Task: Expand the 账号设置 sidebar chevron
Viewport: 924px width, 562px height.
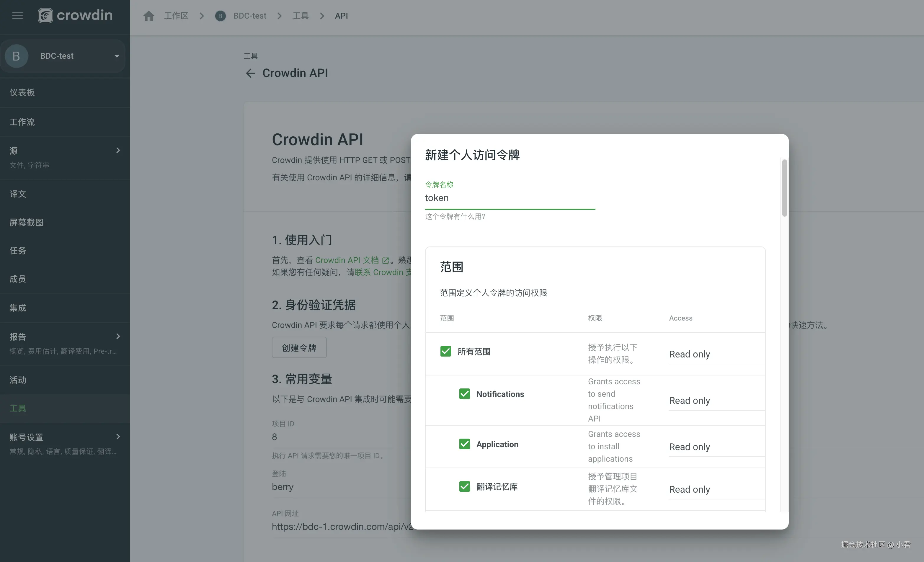Action: [118, 436]
